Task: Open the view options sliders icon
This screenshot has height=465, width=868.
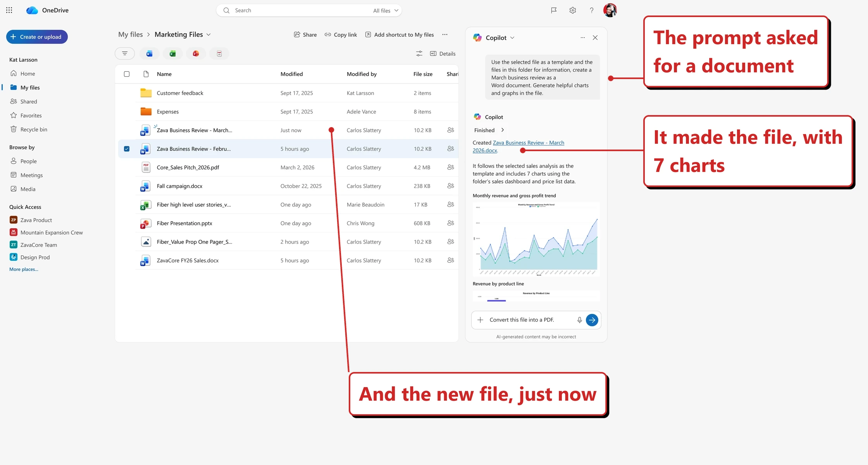Action: tap(419, 53)
